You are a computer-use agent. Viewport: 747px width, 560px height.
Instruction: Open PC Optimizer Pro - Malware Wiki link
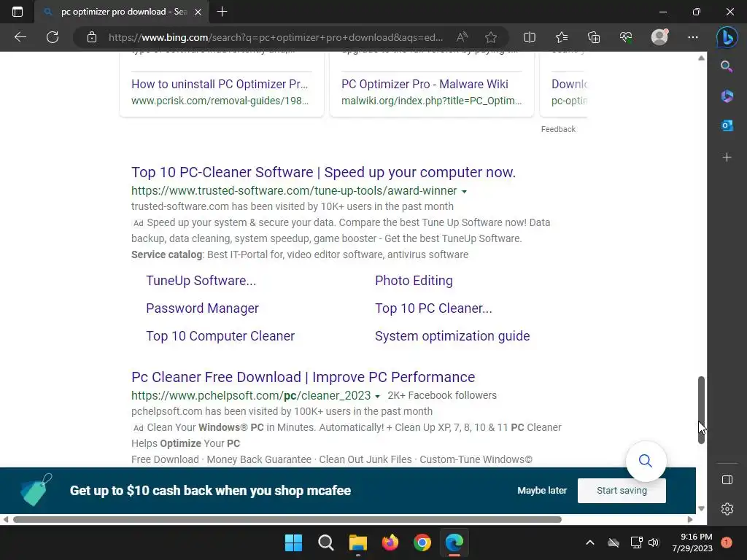pos(425,84)
